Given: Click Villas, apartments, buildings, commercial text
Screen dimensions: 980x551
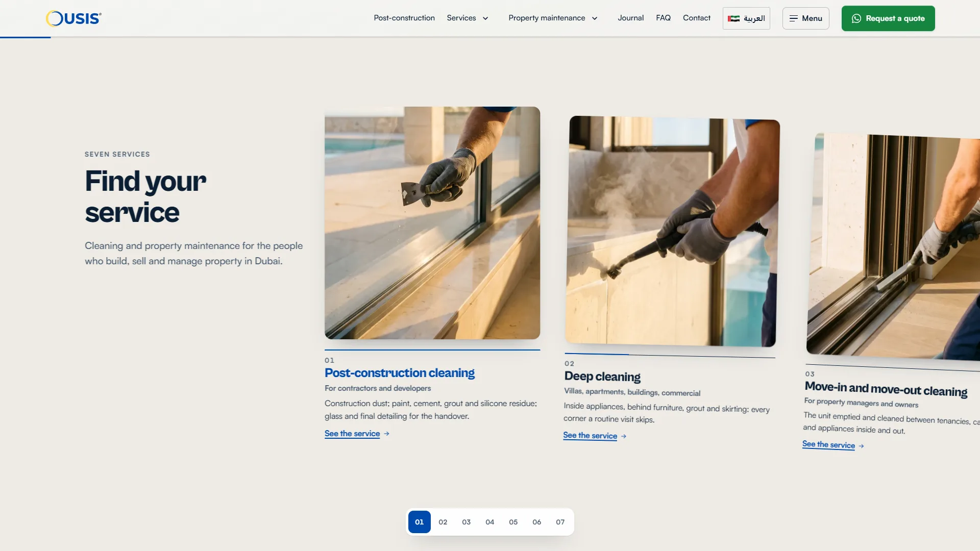Looking at the screenshot, I should click(x=632, y=392).
